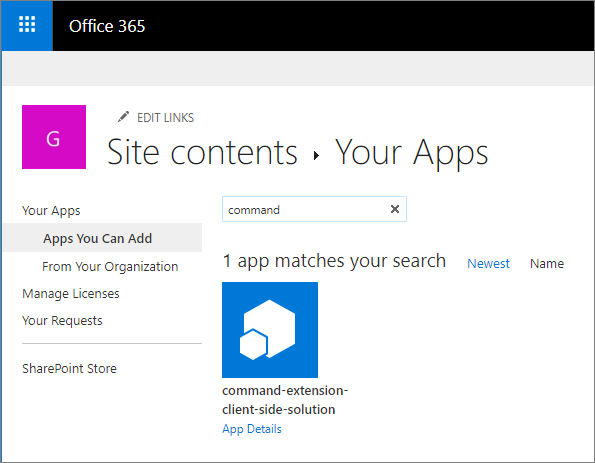Viewport: 595px width, 463px height.
Task: Open the Office 365 app launcher grid
Action: [27, 25]
